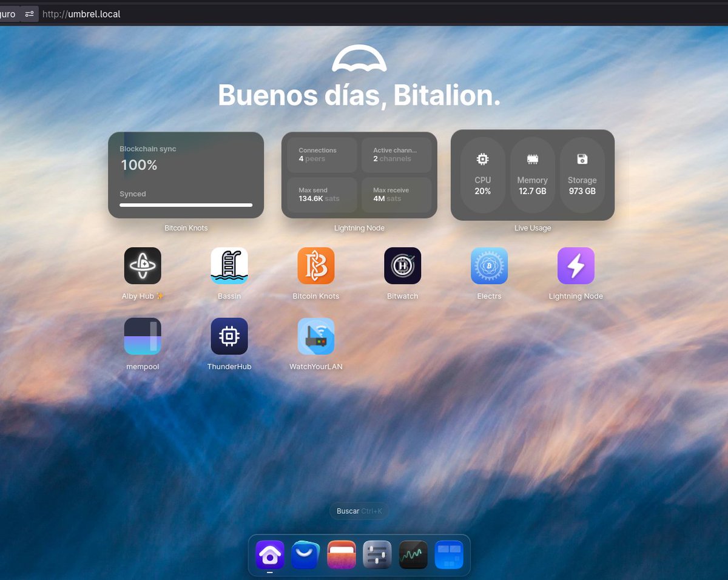The width and height of the screenshot is (728, 580).
Task: Open Settings from the dock
Action: [377, 555]
